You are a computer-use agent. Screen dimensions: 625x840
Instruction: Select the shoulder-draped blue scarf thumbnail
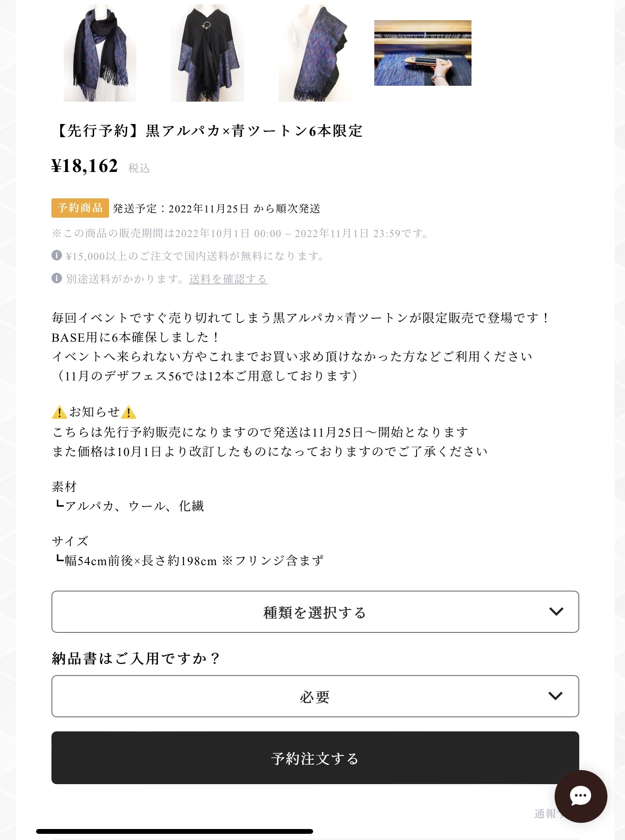click(315, 53)
